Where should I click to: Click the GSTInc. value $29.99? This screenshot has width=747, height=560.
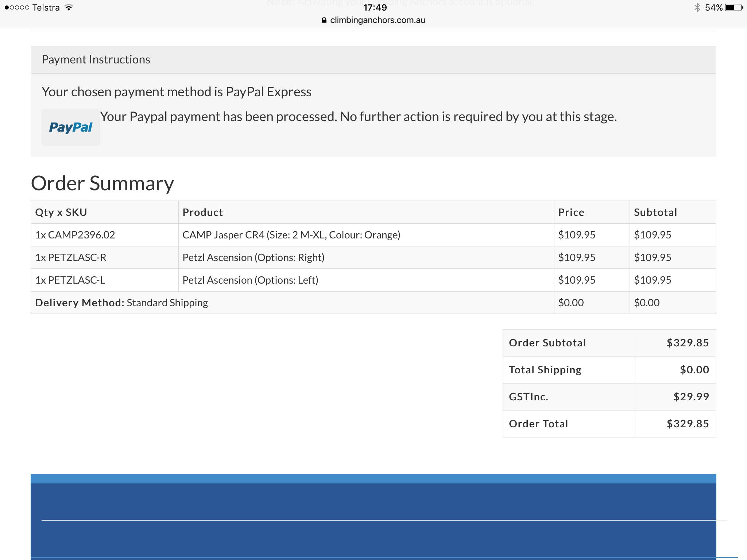pos(691,397)
